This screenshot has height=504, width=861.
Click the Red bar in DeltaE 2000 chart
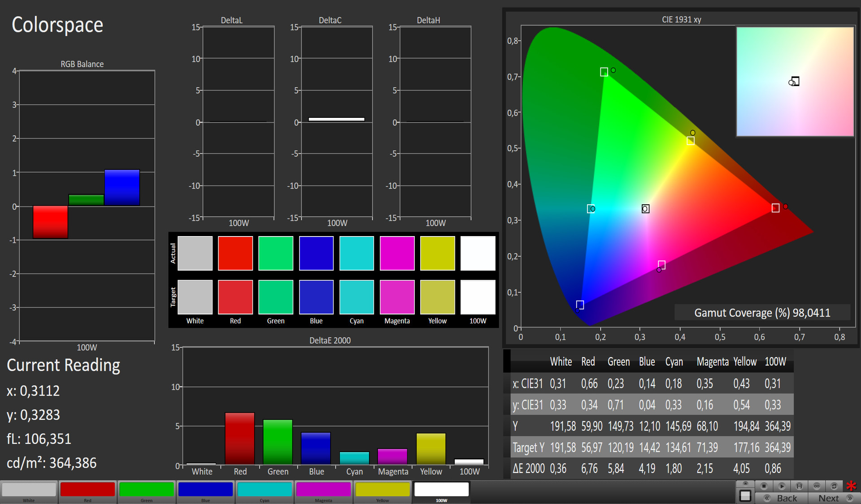click(x=240, y=439)
